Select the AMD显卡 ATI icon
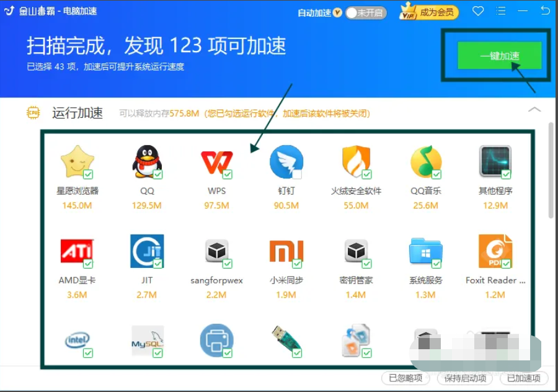The image size is (558, 392). pos(77,251)
